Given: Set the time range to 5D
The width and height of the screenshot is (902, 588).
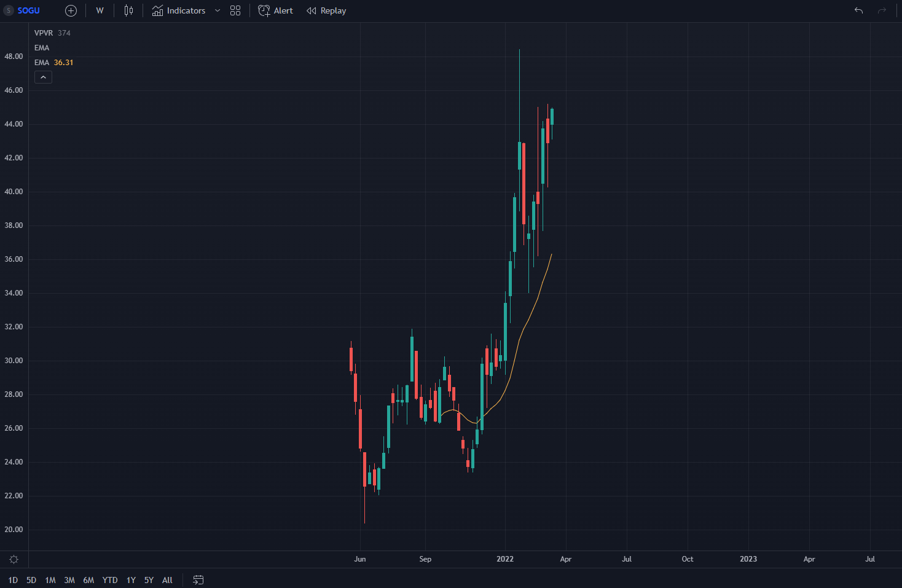Looking at the screenshot, I should click(31, 580).
